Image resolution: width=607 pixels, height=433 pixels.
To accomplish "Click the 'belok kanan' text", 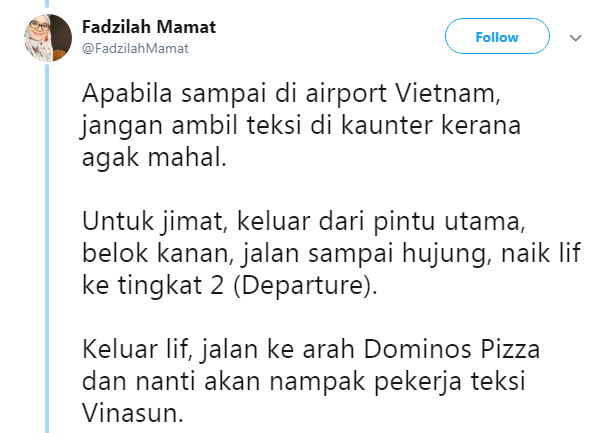I will pos(154,253).
